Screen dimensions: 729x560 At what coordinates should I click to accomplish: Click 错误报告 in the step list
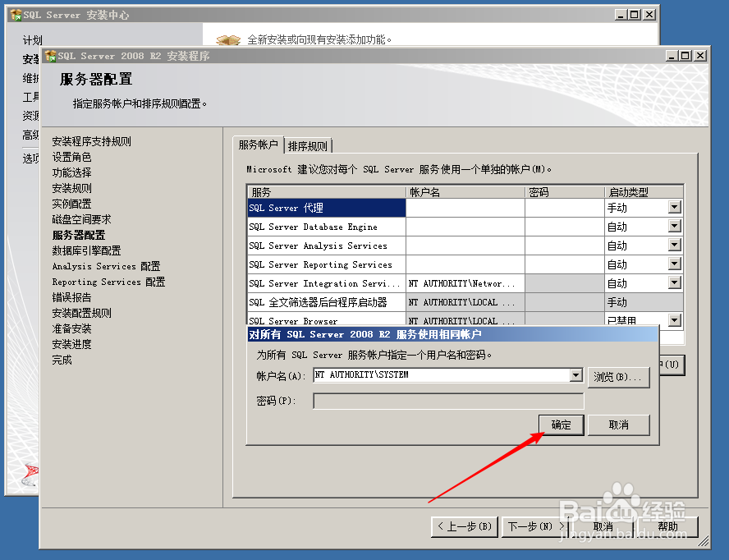[71, 297]
